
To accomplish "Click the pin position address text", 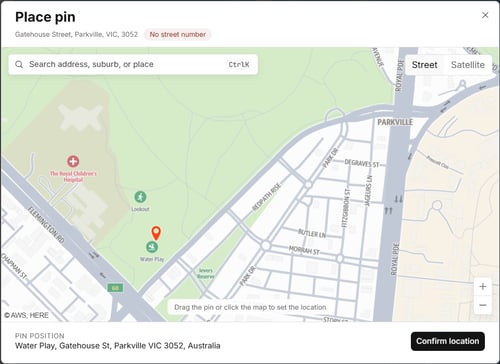I will point(118,346).
